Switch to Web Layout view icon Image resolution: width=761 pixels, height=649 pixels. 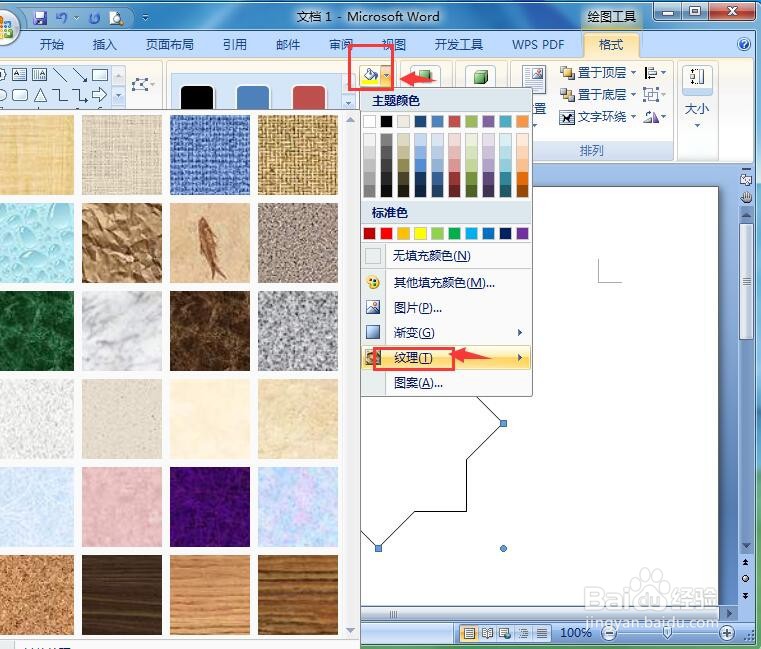point(505,633)
